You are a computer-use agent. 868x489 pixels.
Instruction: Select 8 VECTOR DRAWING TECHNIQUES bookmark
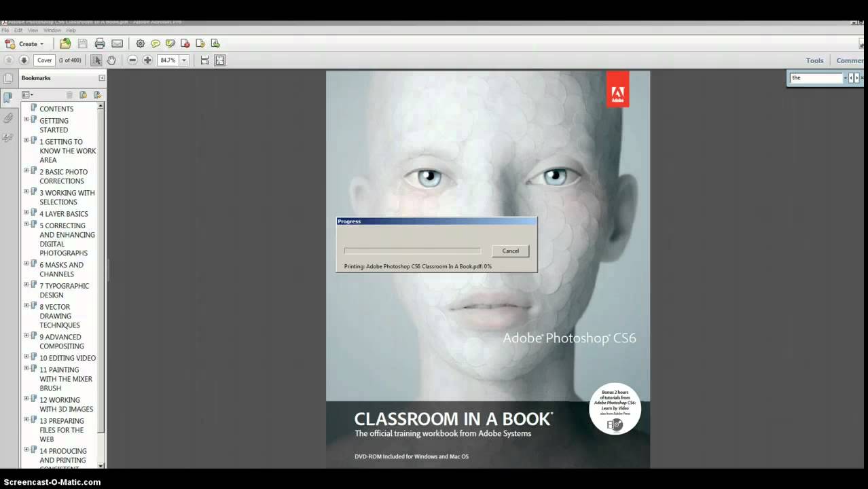point(60,316)
